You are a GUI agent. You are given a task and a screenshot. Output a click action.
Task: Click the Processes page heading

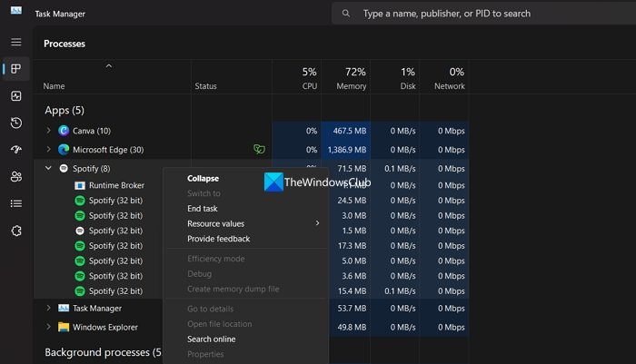[65, 44]
